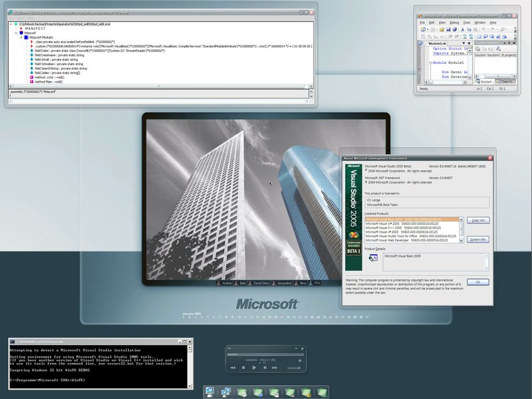Screen dimensions: 532x399
Task: Open the Debug menu in Visual Studio
Action: [x=454, y=23]
